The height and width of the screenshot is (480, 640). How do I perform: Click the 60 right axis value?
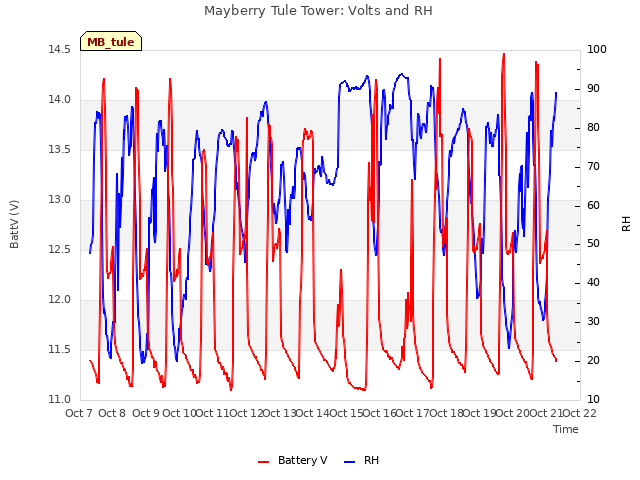[x=593, y=205]
